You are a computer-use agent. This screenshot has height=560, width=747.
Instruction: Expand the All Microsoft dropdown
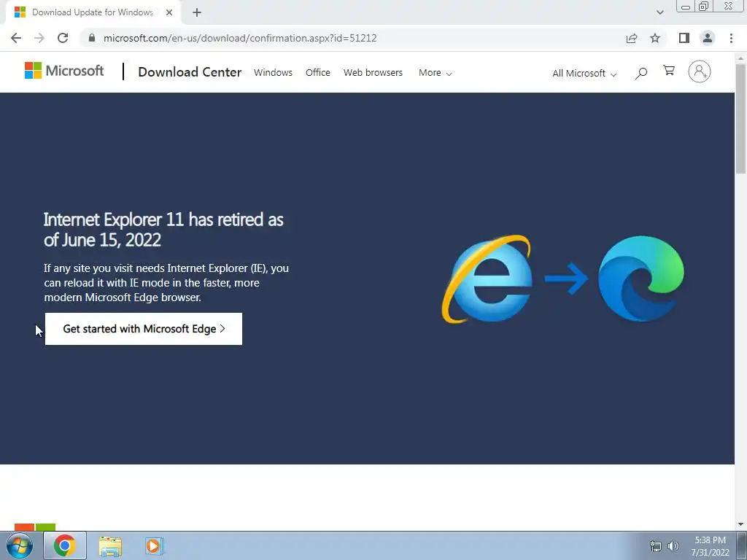click(x=584, y=74)
